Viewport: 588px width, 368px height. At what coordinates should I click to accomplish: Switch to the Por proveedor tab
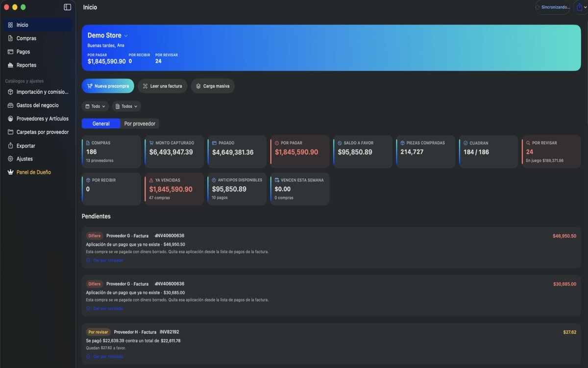point(140,124)
